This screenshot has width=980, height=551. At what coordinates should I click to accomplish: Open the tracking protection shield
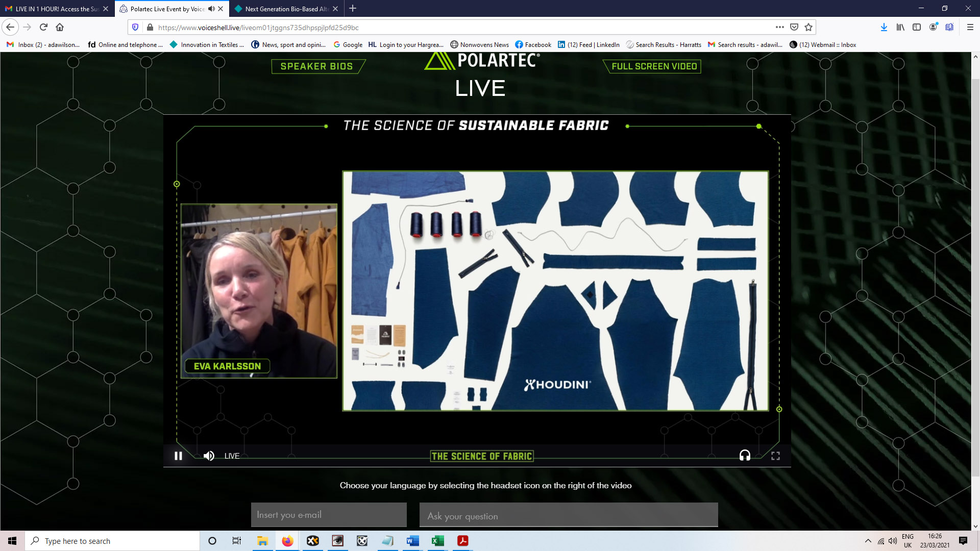click(x=135, y=27)
